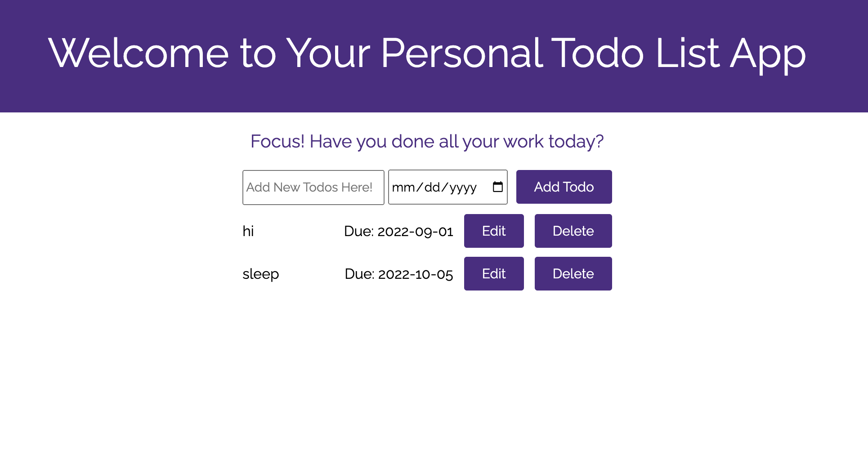
Task: Delete the 'sleep' todo entry
Action: click(x=573, y=273)
